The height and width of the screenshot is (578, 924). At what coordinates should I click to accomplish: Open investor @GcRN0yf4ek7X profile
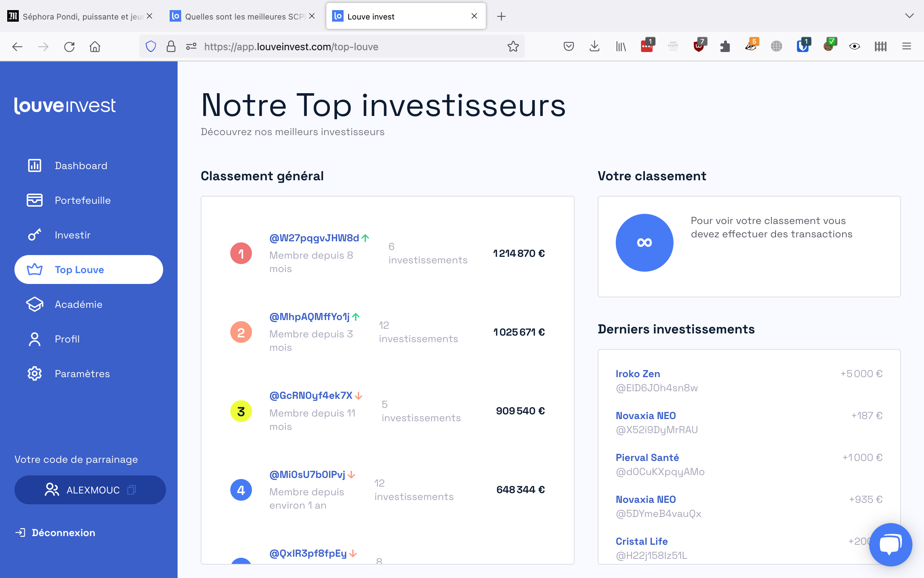[311, 395]
